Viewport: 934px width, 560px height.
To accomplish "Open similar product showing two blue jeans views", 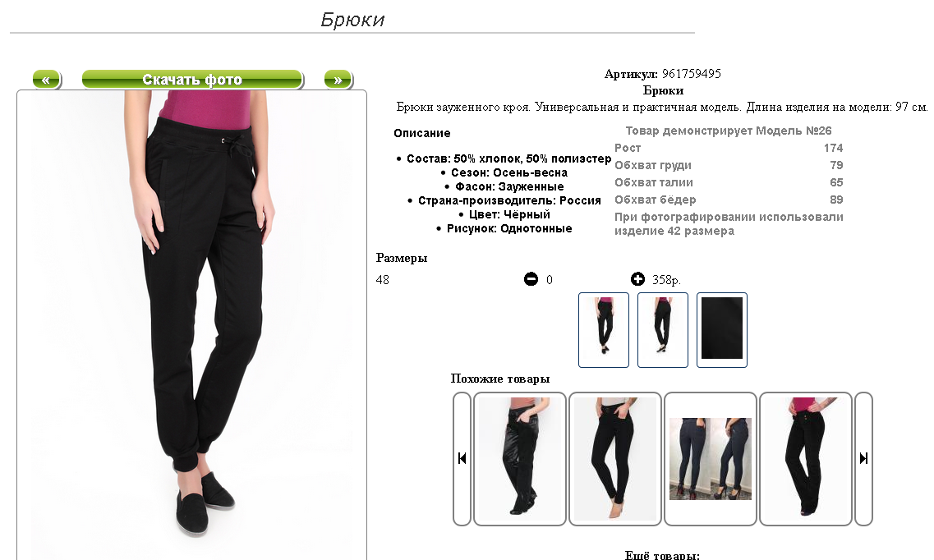I will pyautogui.click(x=710, y=458).
